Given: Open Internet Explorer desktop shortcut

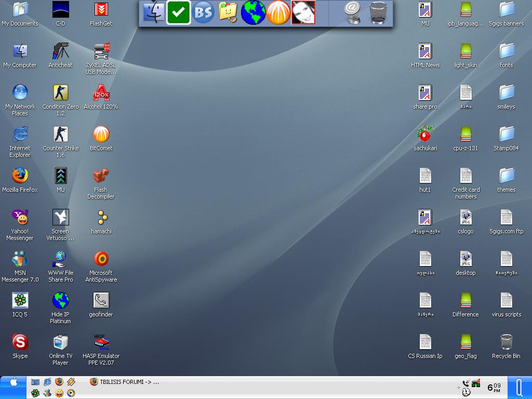Looking at the screenshot, I should (x=20, y=141).
